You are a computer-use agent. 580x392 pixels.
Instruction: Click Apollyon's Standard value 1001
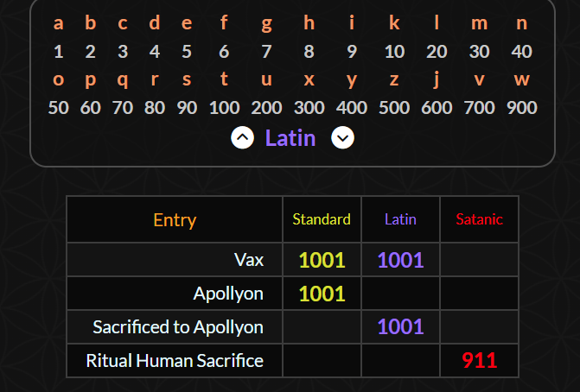click(322, 294)
